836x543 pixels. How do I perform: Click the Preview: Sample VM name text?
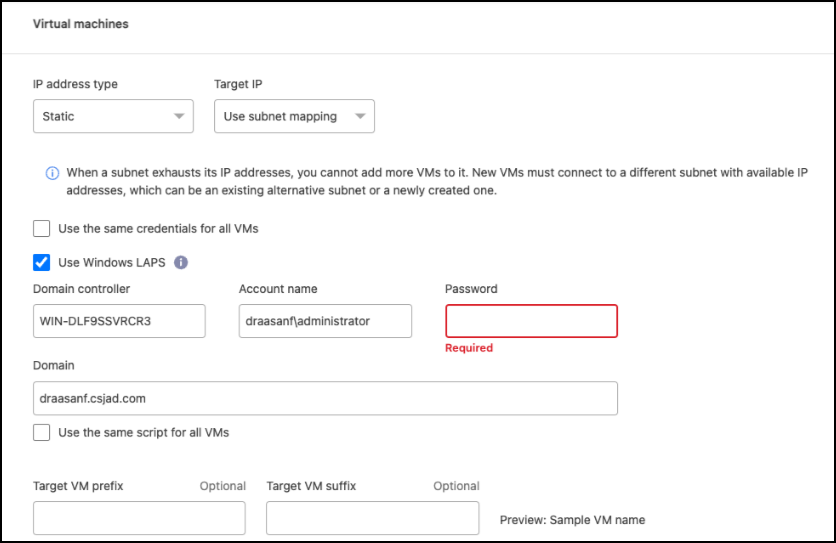(x=572, y=520)
